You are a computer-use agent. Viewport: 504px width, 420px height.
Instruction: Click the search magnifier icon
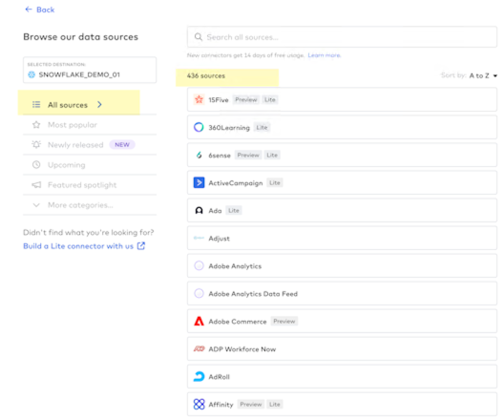(199, 37)
